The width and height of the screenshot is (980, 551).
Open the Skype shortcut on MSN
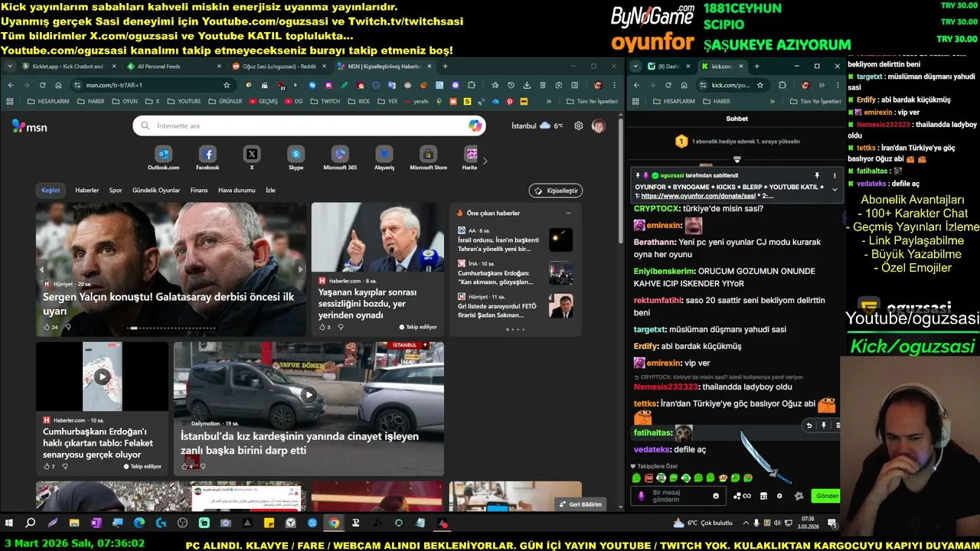pyautogui.click(x=296, y=158)
